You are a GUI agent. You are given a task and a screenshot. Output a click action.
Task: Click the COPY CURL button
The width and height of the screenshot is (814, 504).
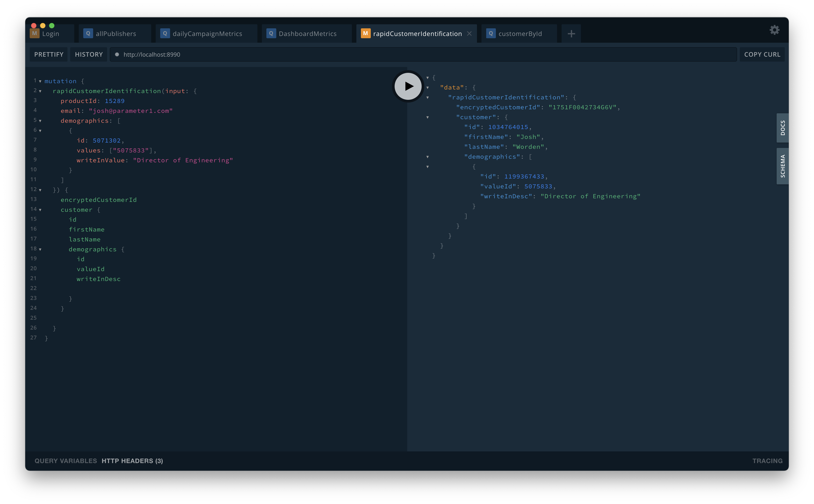click(762, 55)
